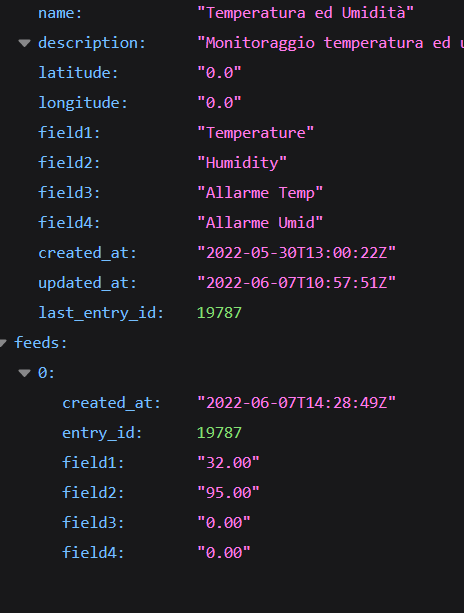Image resolution: width=464 pixels, height=613 pixels.
Task: Click the "32.00" temperature reading
Action: click(x=228, y=463)
